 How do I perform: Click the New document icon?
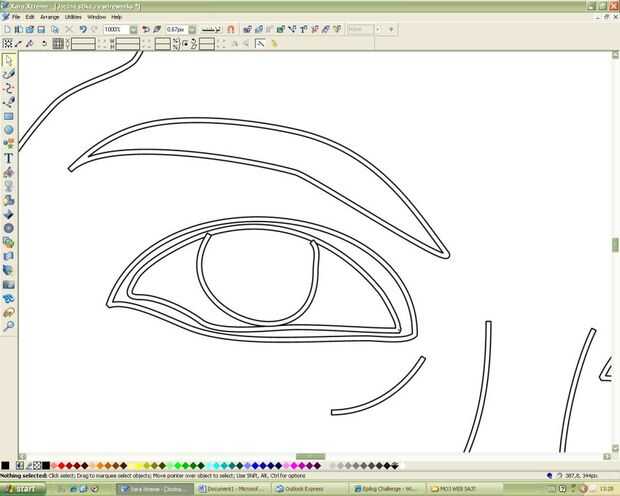point(7,29)
